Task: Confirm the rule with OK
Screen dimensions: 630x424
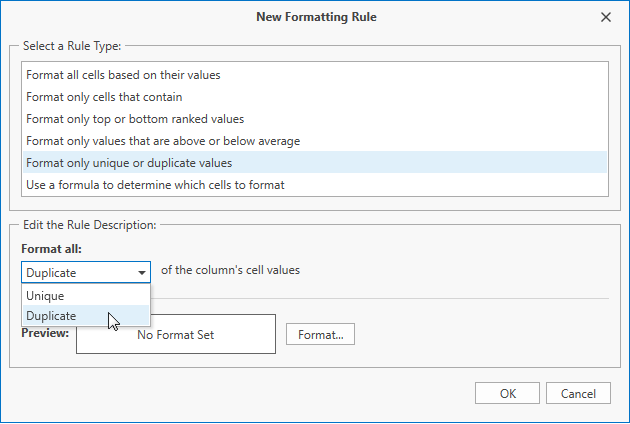Action: [507, 393]
